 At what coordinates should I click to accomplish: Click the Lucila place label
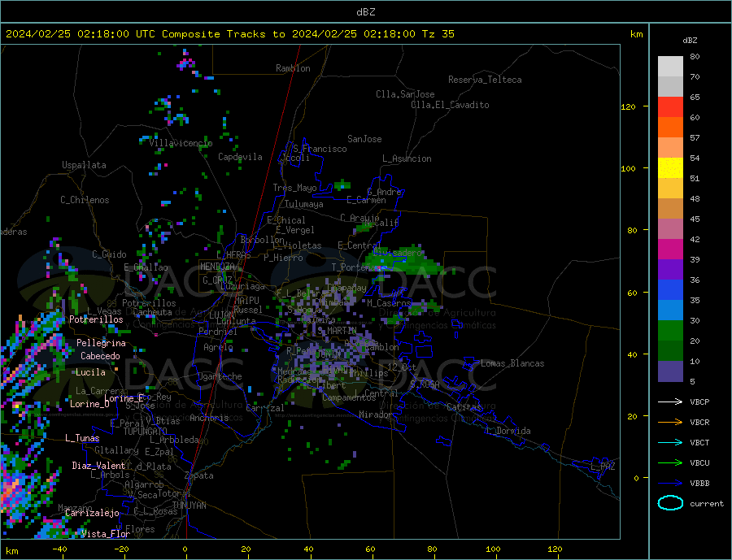[90, 372]
